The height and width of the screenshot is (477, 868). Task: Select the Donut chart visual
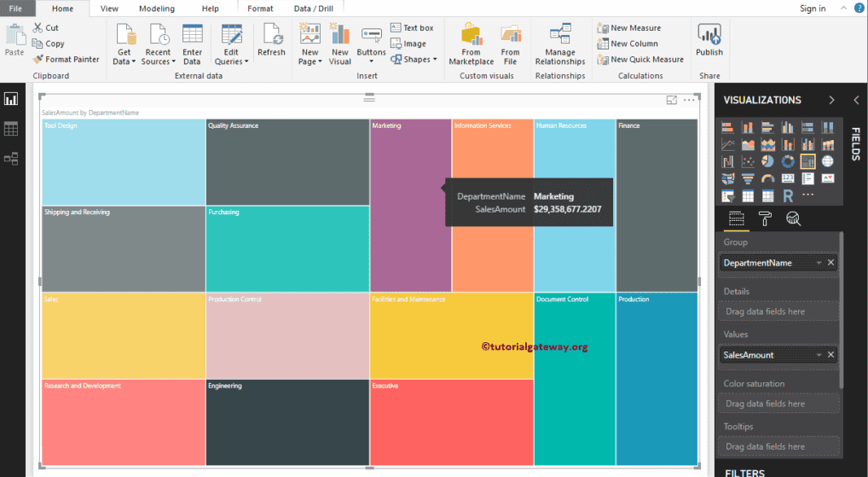point(788,161)
